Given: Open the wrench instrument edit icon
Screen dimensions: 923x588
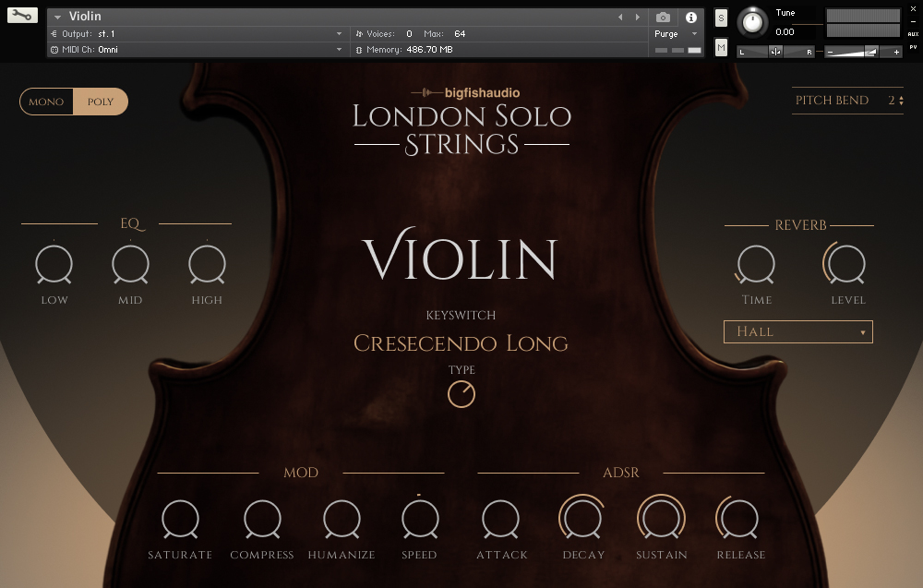Looking at the screenshot, I should point(22,16).
